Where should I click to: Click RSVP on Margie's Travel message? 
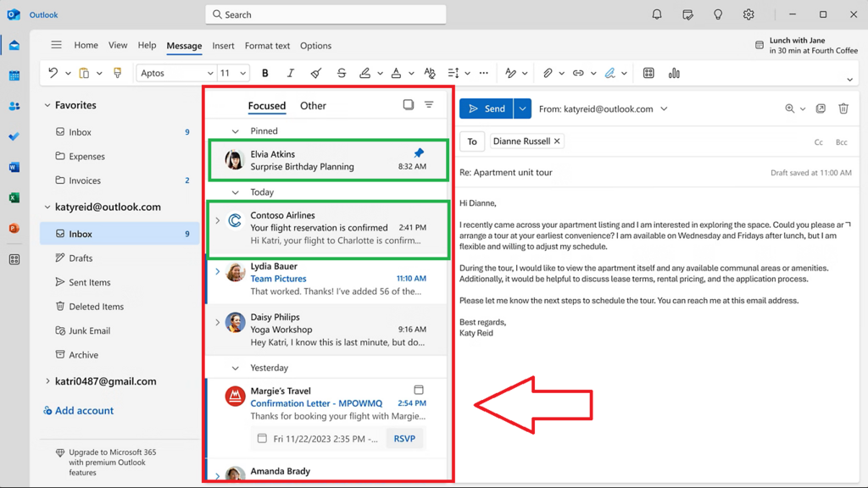(x=404, y=438)
